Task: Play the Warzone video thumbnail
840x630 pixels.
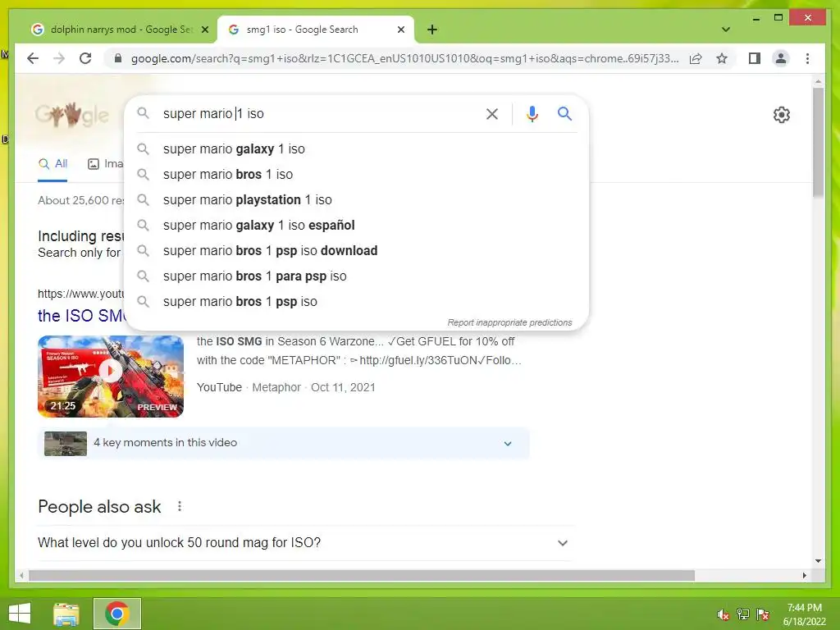Action: 111,376
